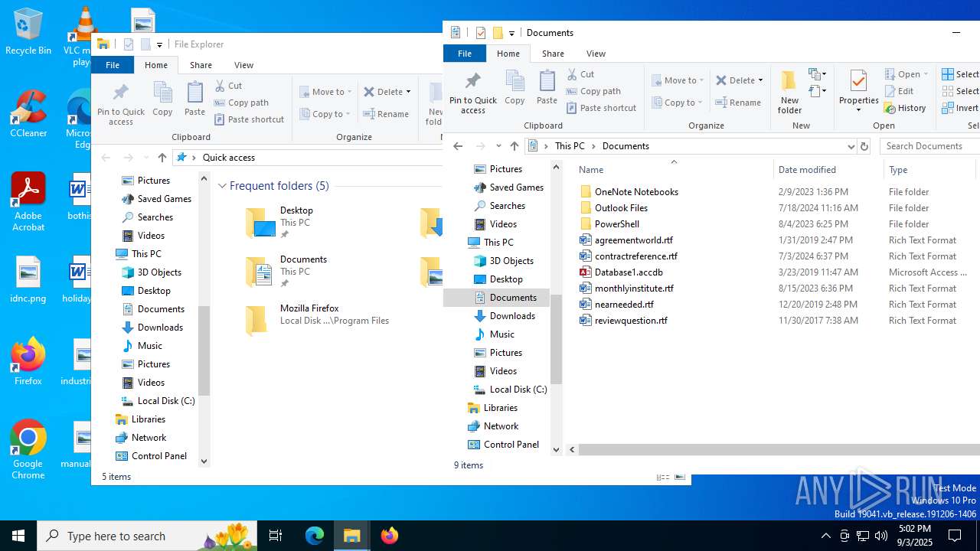
Task: Open address bar history dropdown in Documents window
Action: (x=851, y=146)
